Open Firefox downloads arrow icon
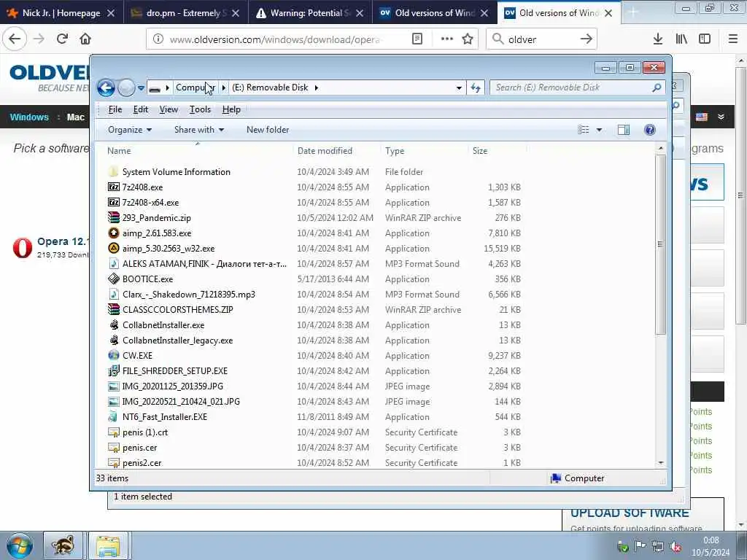The width and height of the screenshot is (747, 560). (x=658, y=39)
